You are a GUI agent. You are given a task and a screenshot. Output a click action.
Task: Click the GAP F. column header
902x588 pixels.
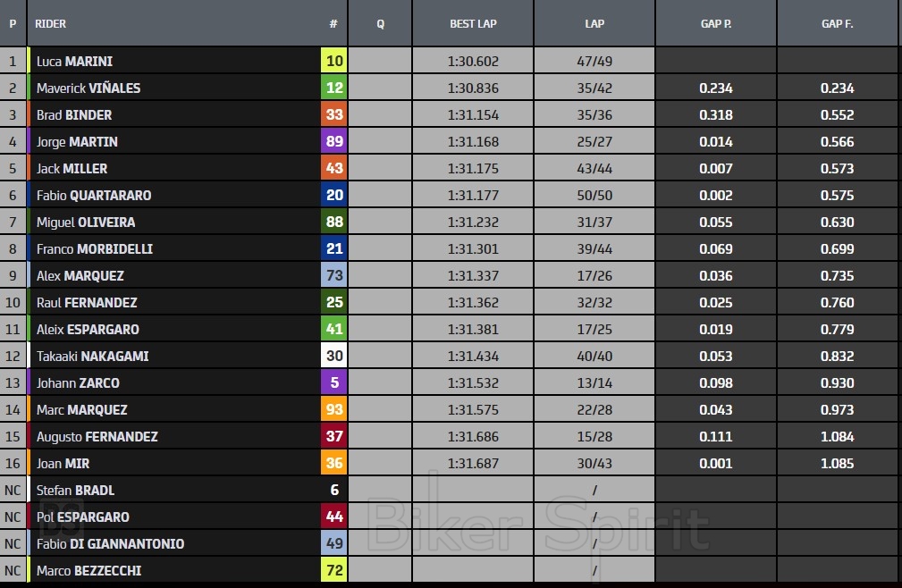click(x=837, y=24)
